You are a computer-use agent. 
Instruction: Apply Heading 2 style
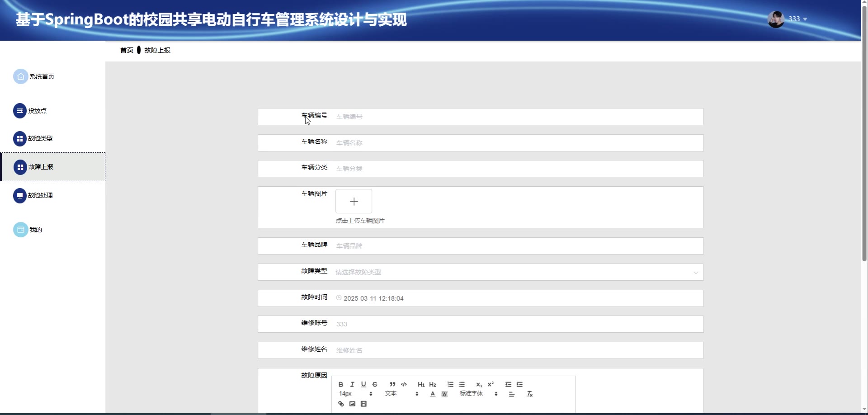[x=433, y=384]
